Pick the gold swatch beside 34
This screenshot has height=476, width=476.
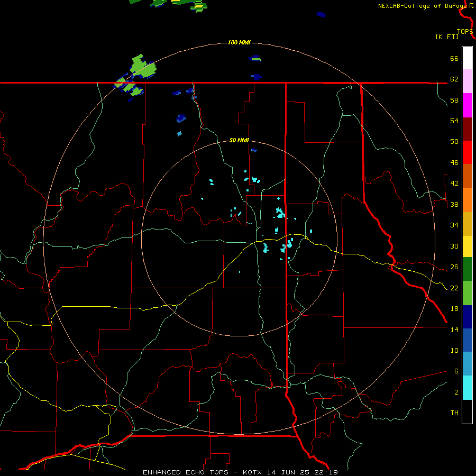coord(467,224)
